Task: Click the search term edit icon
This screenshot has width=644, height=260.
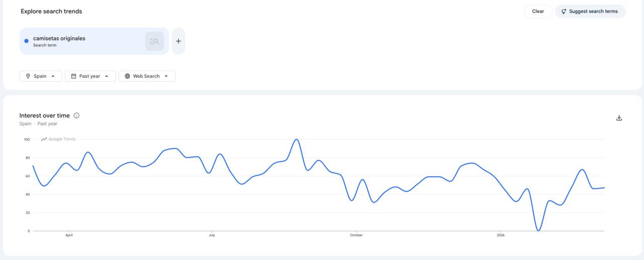Action: point(154,41)
